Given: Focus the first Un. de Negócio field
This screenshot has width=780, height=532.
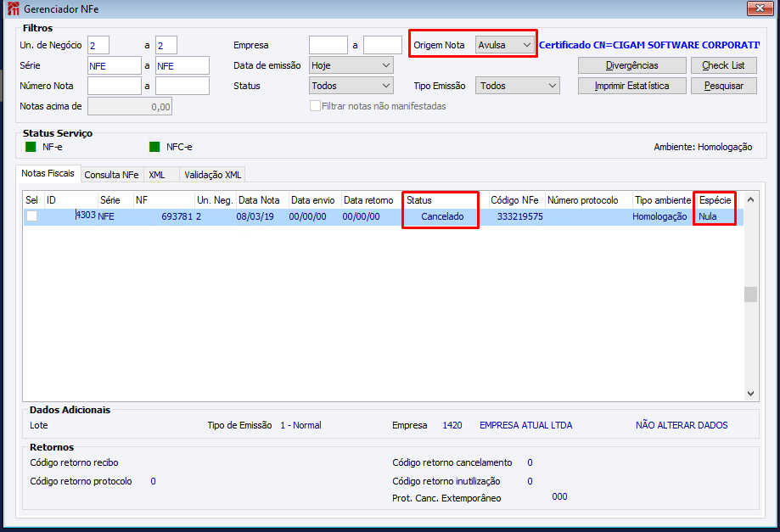Looking at the screenshot, I should click(x=98, y=45).
